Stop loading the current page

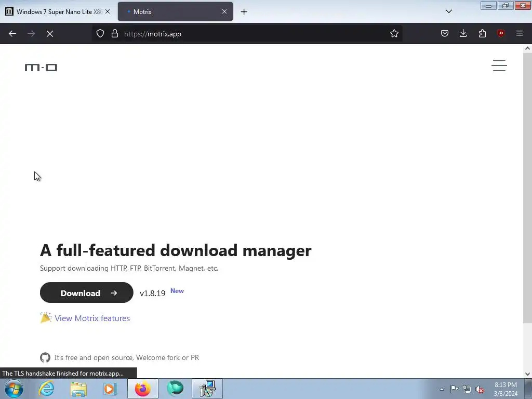tap(50, 34)
